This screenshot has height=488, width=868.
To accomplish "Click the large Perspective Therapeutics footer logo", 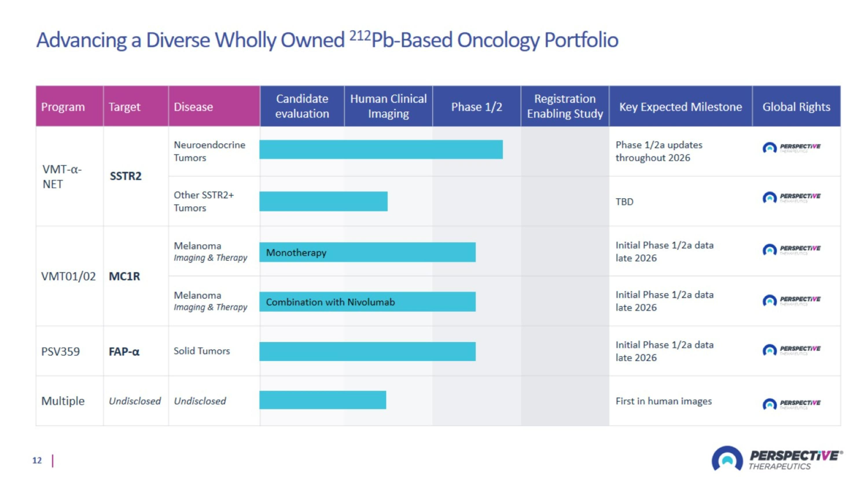I will tap(777, 459).
